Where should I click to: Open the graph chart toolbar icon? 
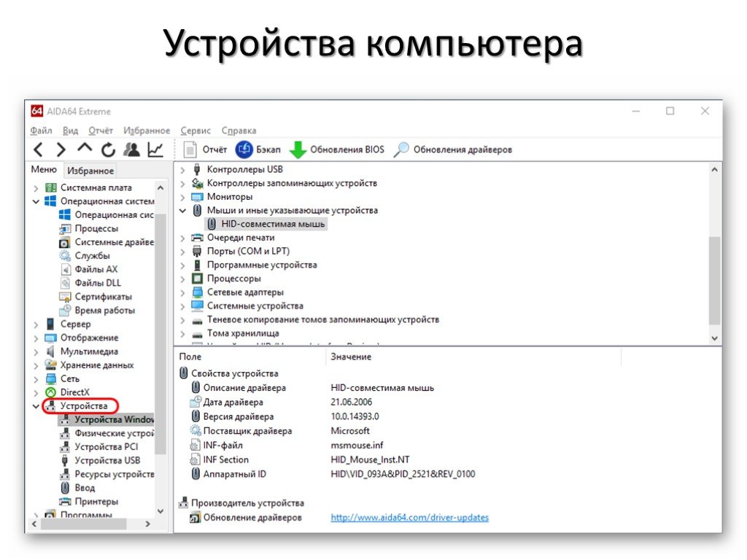[x=155, y=149]
